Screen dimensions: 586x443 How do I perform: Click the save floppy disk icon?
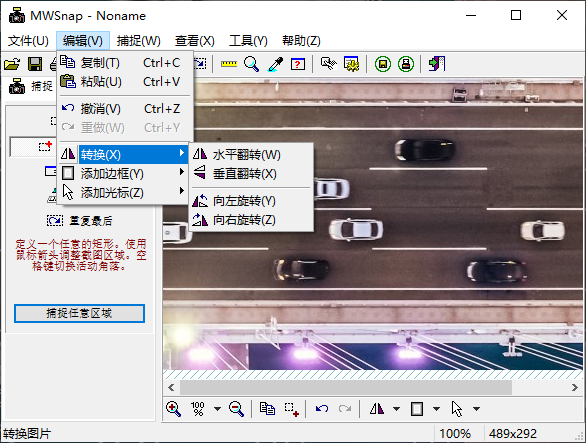35,64
